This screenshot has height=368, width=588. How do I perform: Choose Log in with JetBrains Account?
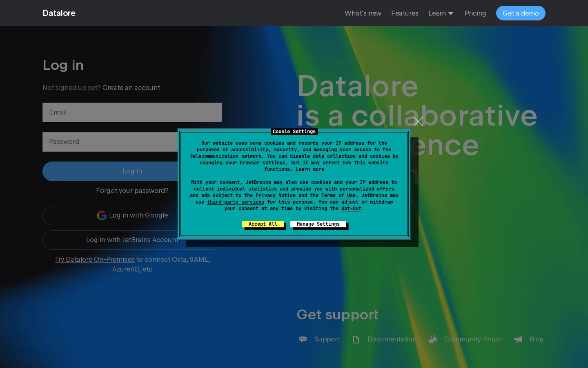click(x=132, y=240)
